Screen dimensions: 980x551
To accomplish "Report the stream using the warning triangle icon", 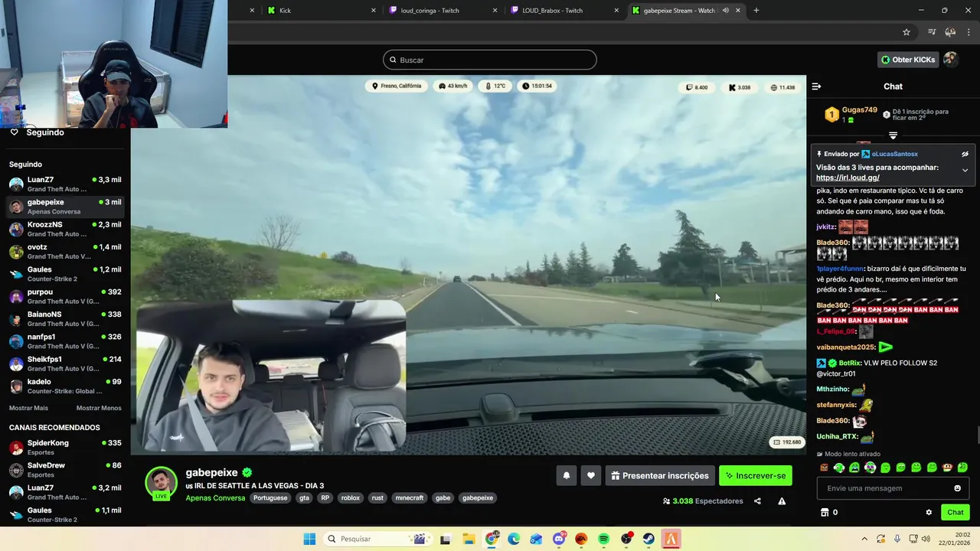I will click(x=782, y=501).
